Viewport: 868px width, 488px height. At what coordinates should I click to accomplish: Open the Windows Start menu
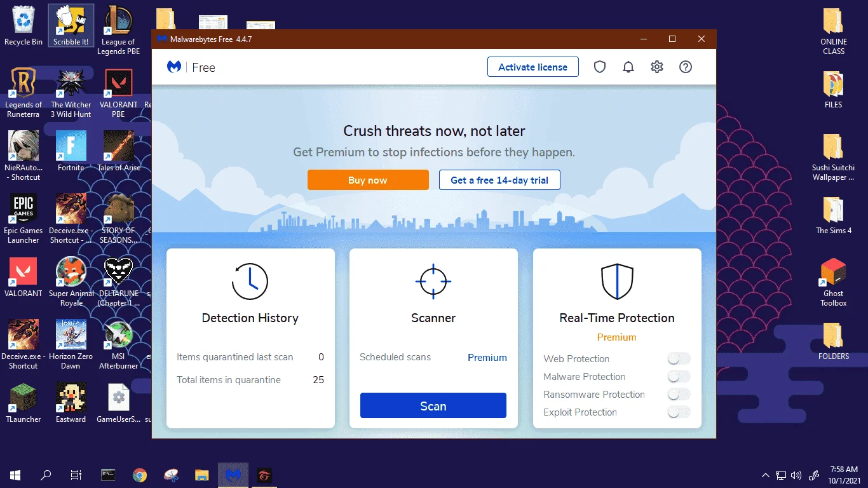(x=15, y=475)
